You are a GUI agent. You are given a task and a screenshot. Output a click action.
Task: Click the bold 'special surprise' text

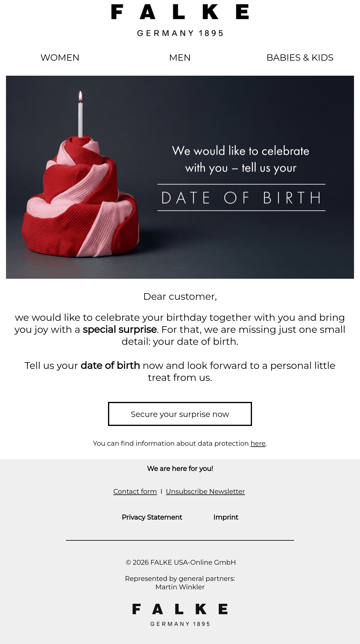tap(120, 330)
